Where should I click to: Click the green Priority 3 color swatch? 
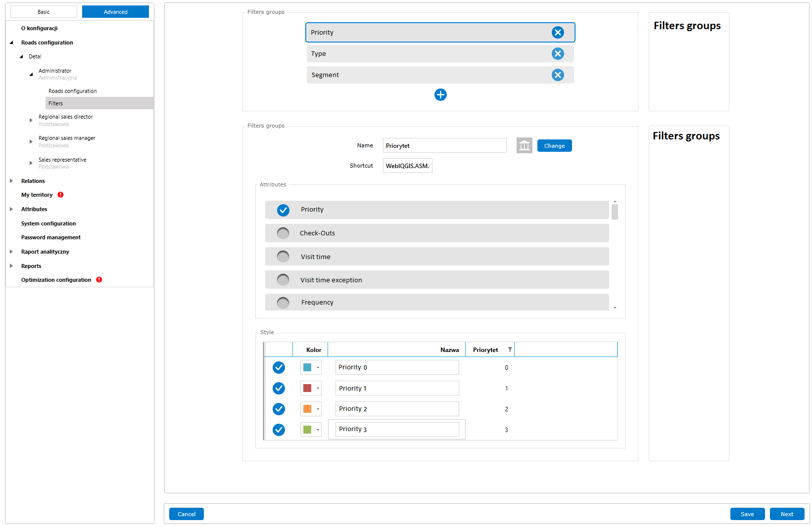pyautogui.click(x=307, y=430)
